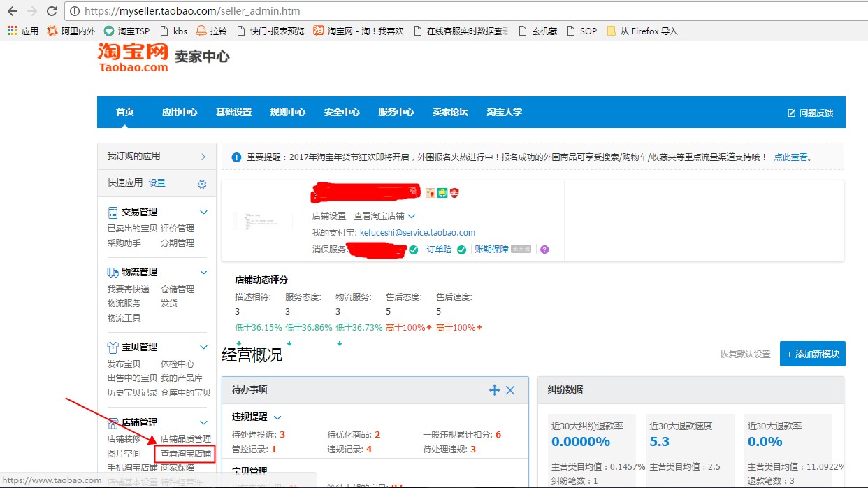This screenshot has width=868, height=488.
Task: Open 发布宝贝 in sidebar
Action: tap(124, 364)
